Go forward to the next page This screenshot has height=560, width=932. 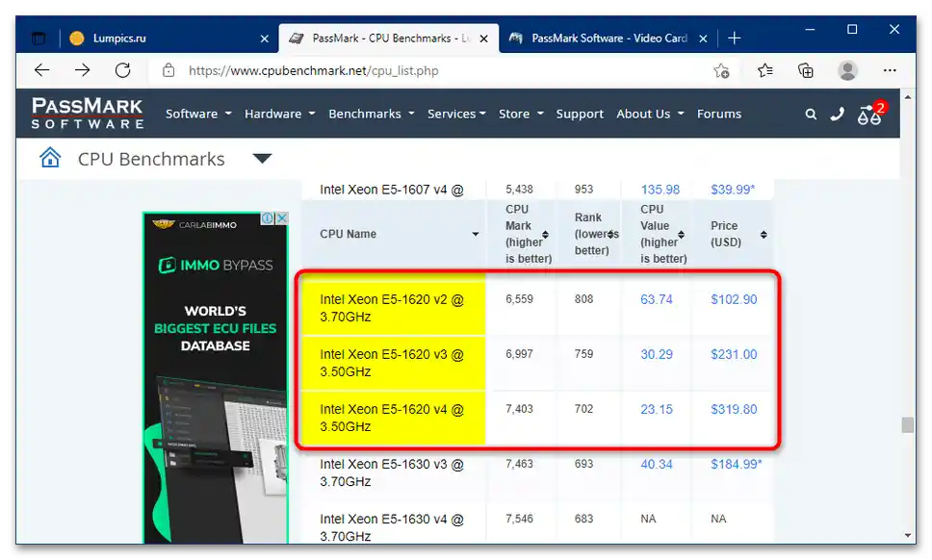[x=82, y=70]
